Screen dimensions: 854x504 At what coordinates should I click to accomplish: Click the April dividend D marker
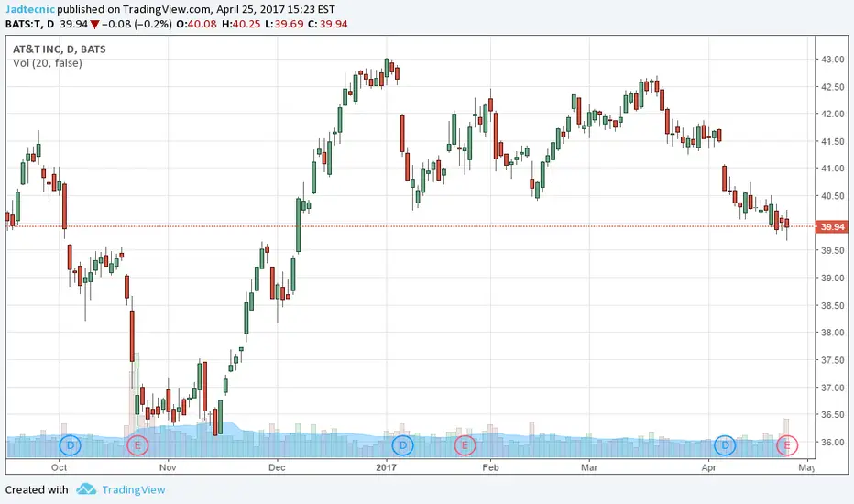[725, 445]
